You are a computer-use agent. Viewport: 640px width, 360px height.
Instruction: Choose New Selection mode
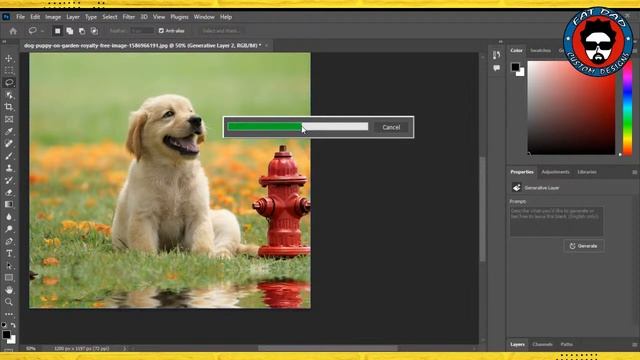[58, 31]
